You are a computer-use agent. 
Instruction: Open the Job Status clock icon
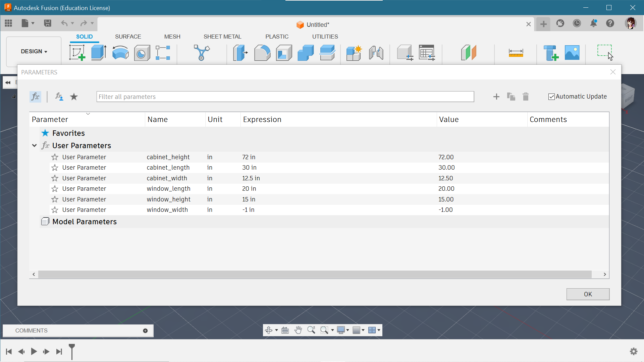click(x=577, y=23)
